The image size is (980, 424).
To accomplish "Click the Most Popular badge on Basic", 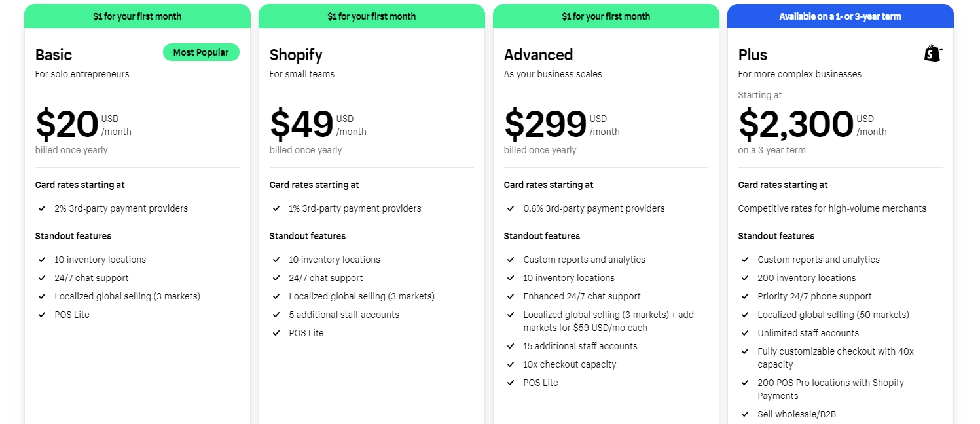I will point(201,52).
